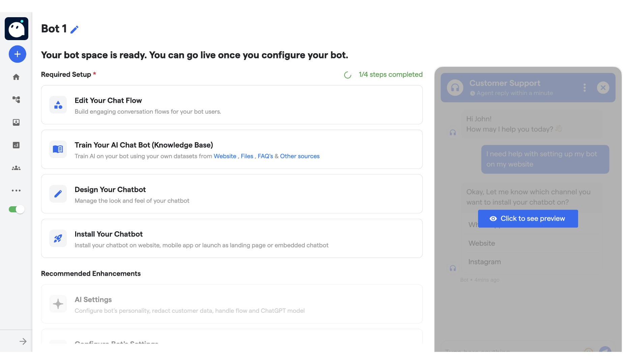This screenshot has width=629, height=364.
Task: Open bot creation with the blue plus icon
Action: (17, 54)
